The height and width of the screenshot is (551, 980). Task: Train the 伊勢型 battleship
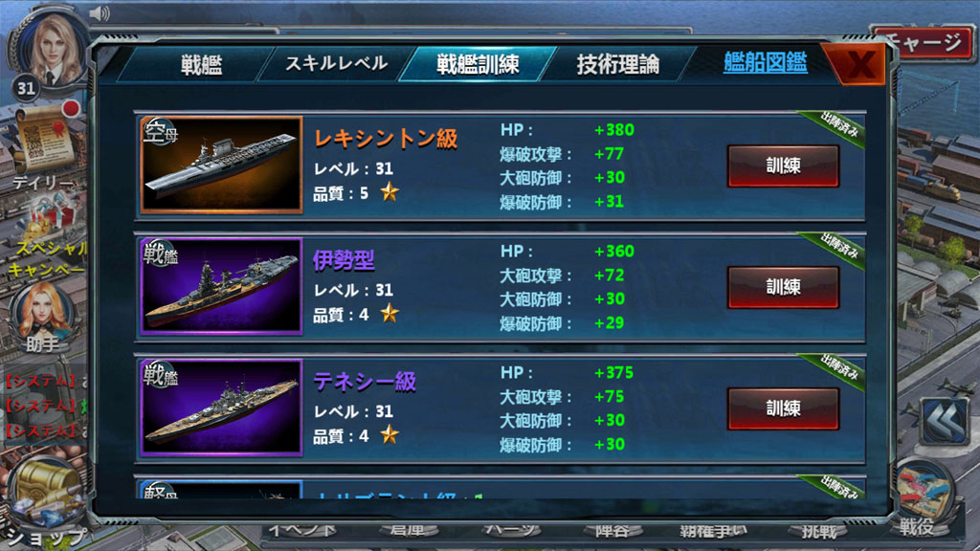click(x=783, y=287)
